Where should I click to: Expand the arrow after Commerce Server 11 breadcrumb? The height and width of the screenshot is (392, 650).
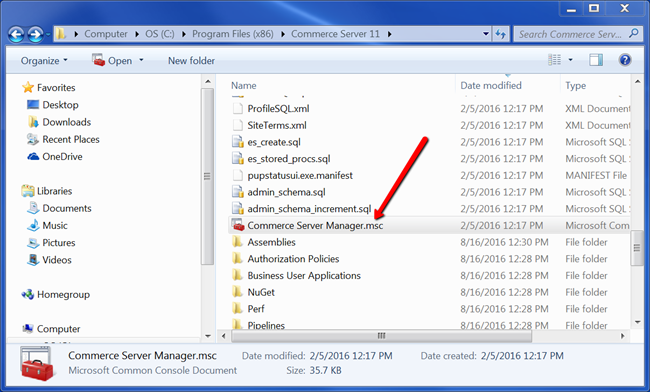point(389,34)
